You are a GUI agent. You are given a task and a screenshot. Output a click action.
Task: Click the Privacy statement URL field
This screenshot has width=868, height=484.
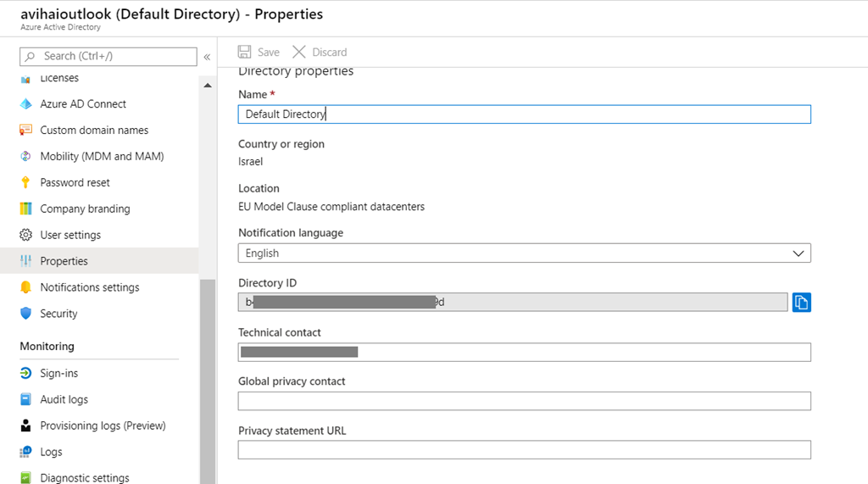[524, 449]
